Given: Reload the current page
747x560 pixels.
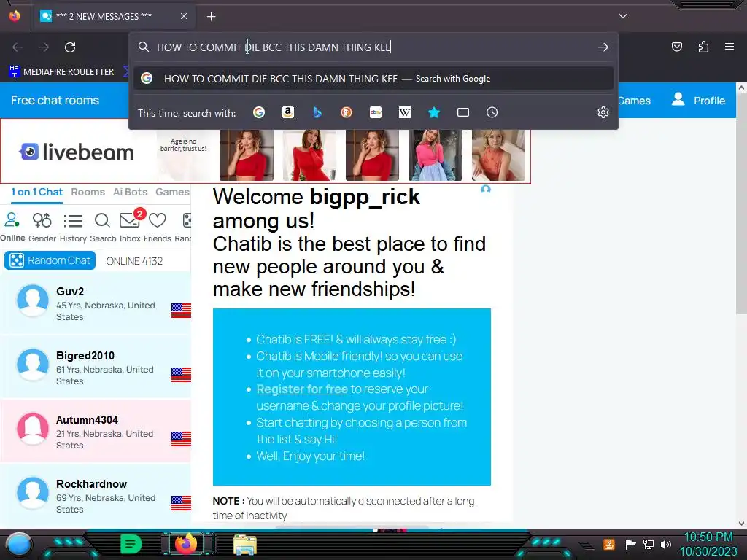Looking at the screenshot, I should 70,47.
